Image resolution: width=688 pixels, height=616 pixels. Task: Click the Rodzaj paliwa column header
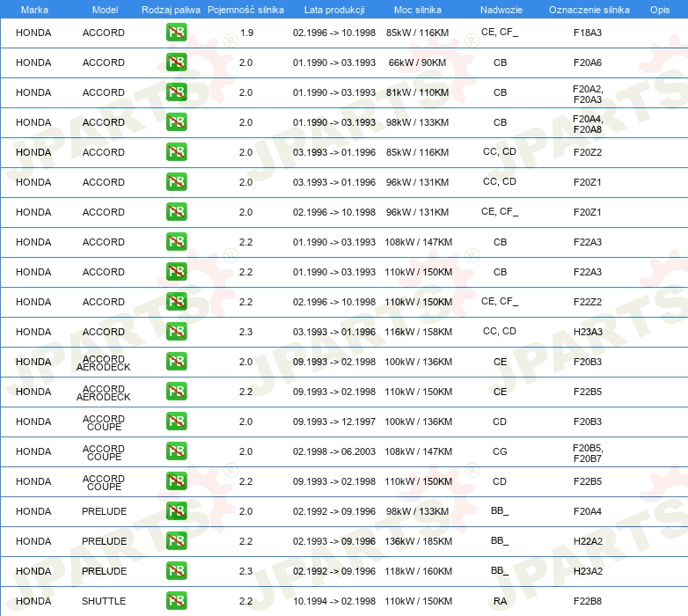[x=171, y=10]
